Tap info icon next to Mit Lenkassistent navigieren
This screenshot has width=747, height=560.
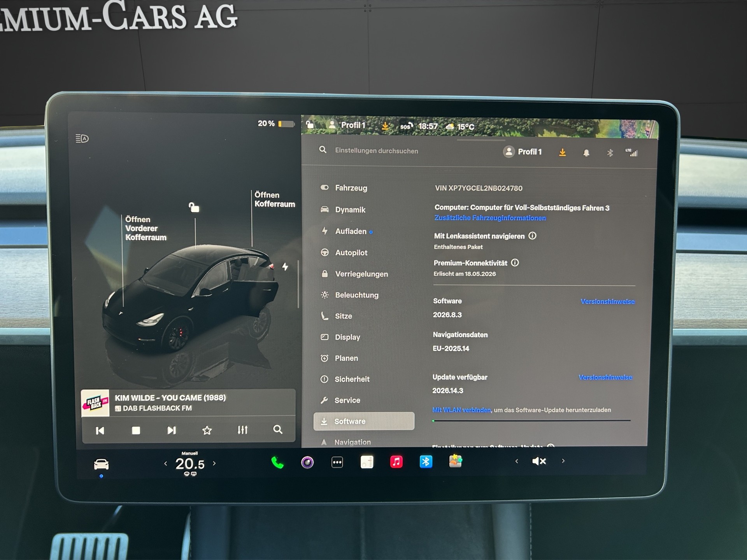tap(532, 236)
